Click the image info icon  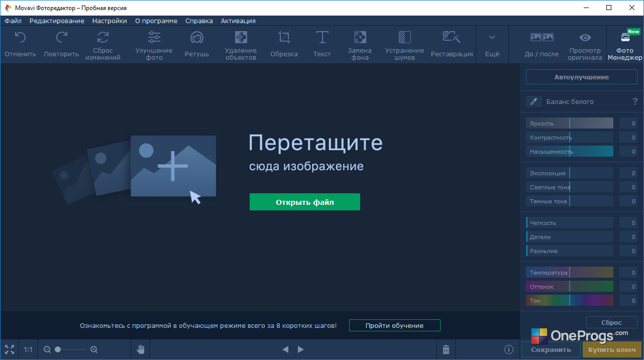(508, 349)
